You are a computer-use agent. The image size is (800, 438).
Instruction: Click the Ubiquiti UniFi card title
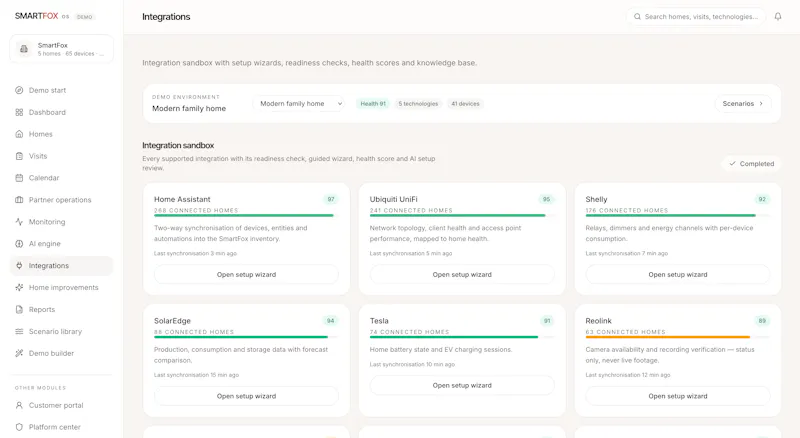pos(393,199)
